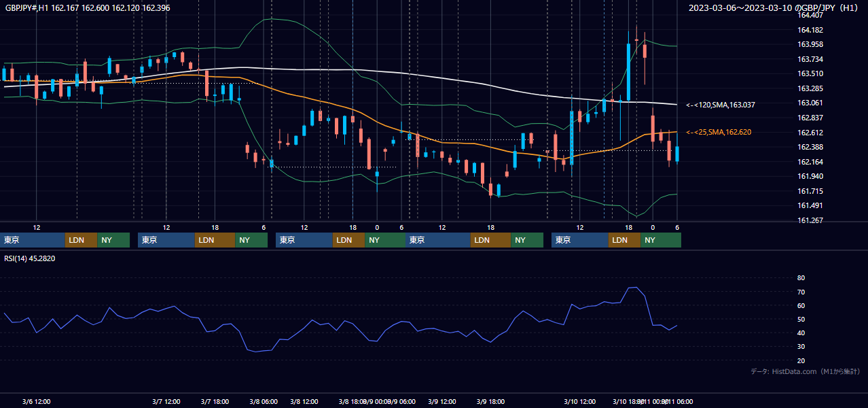Click price axis value 164.182

point(810,30)
